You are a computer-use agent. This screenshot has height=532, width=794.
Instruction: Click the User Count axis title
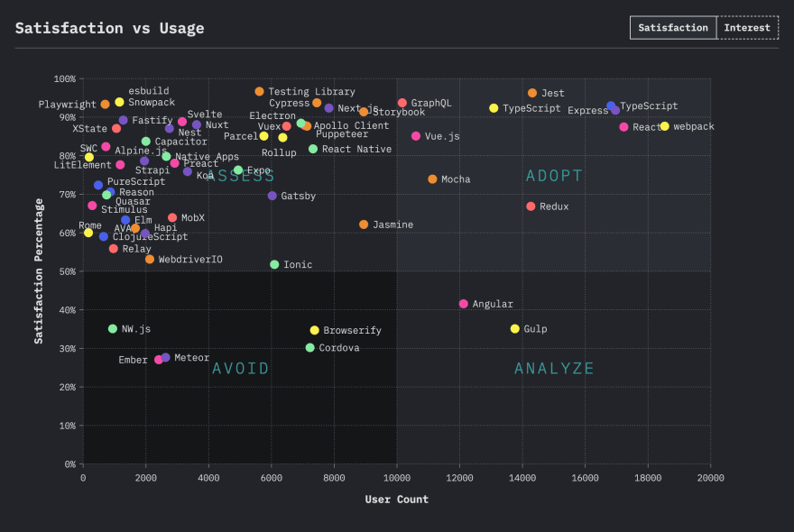[396, 500]
